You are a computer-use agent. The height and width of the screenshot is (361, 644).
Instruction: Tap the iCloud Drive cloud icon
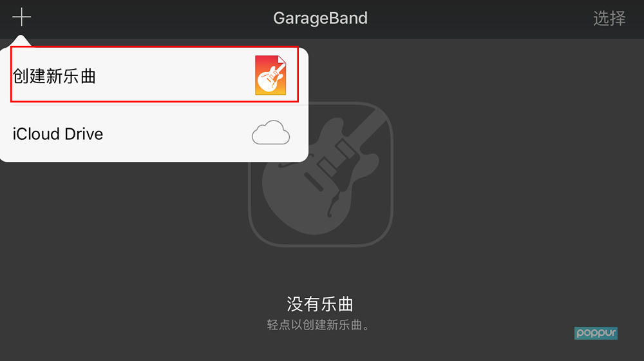click(x=270, y=132)
